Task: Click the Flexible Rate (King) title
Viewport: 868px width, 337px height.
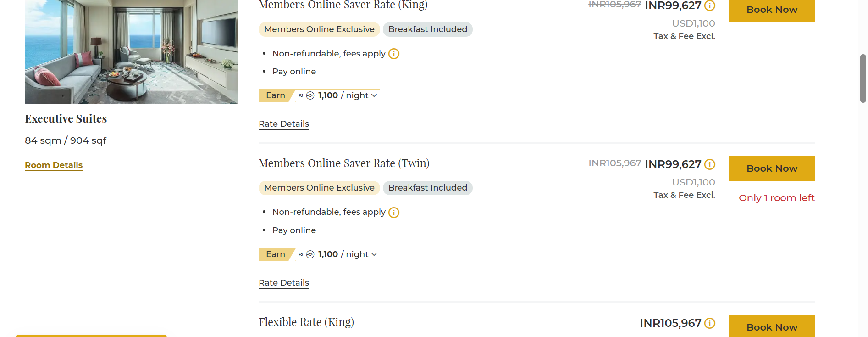Action: (x=306, y=322)
